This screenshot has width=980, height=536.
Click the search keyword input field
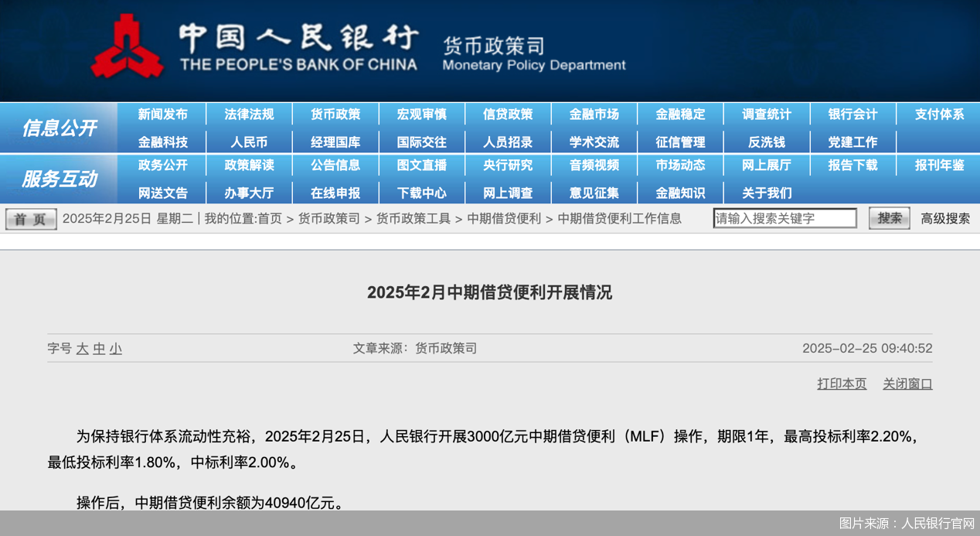click(784, 217)
